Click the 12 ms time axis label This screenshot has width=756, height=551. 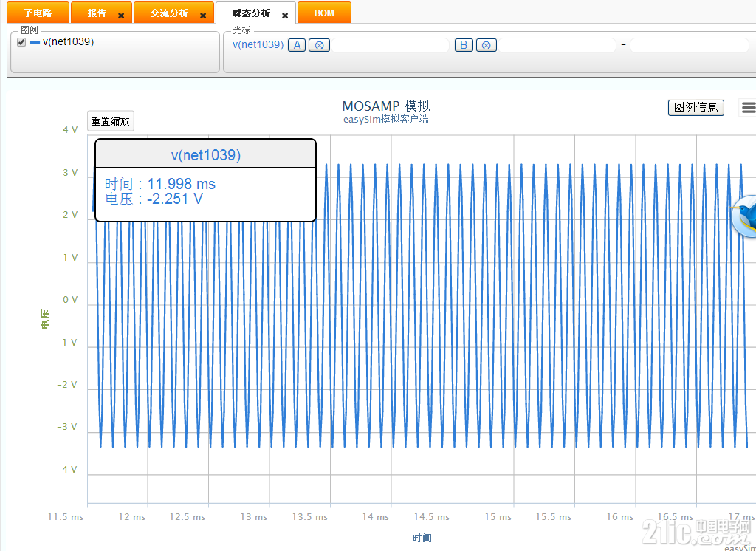click(131, 517)
